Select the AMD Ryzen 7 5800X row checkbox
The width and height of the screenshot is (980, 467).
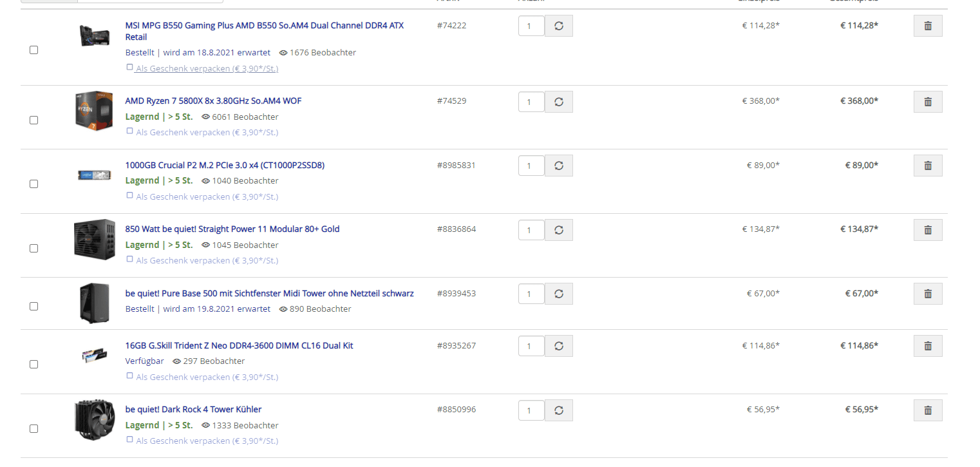[34, 120]
